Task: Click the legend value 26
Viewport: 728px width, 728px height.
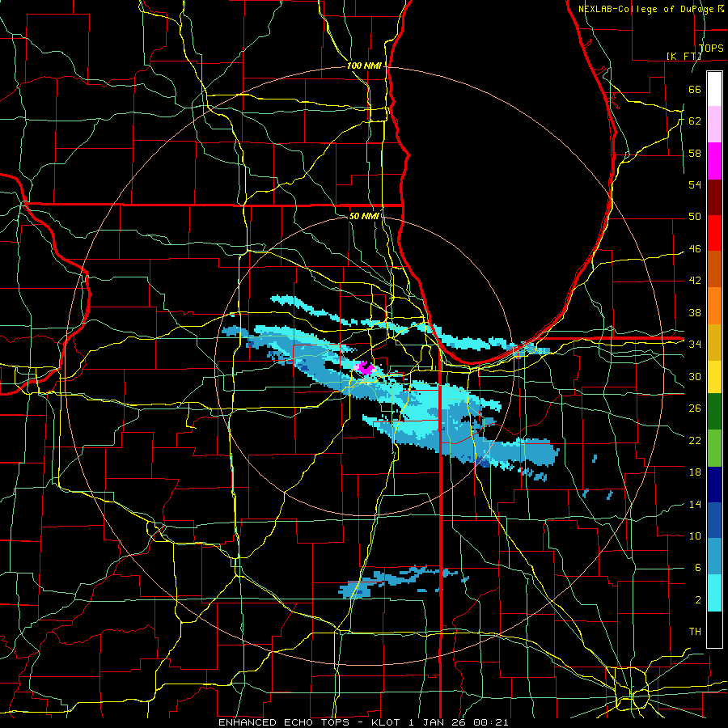Action: pyautogui.click(x=695, y=408)
